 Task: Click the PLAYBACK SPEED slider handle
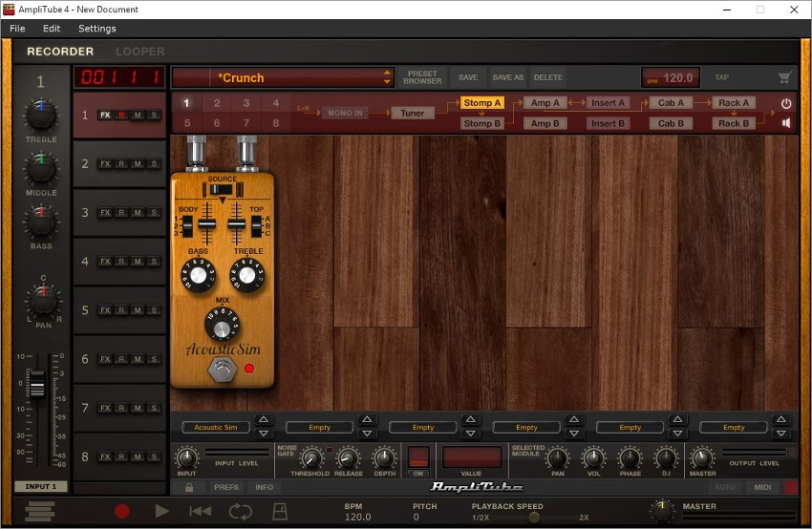click(534, 518)
